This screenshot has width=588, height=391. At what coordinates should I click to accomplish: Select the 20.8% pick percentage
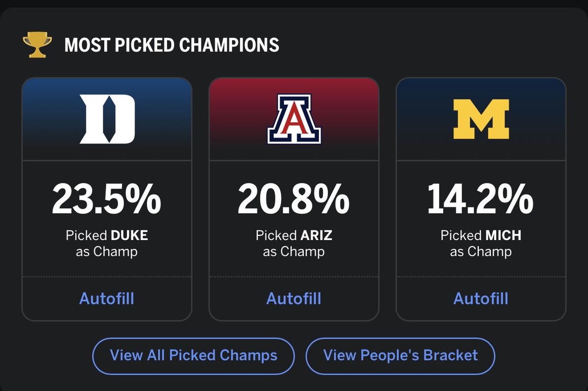tap(294, 199)
